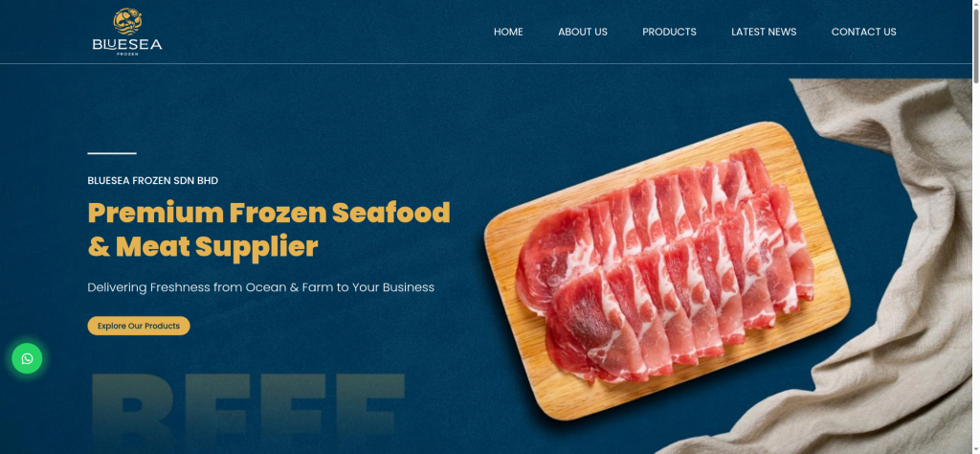Viewport: 980px width, 454px height.
Task: Click the BLUESEA FROZEN SDN BHD subtitle
Action: click(x=152, y=181)
